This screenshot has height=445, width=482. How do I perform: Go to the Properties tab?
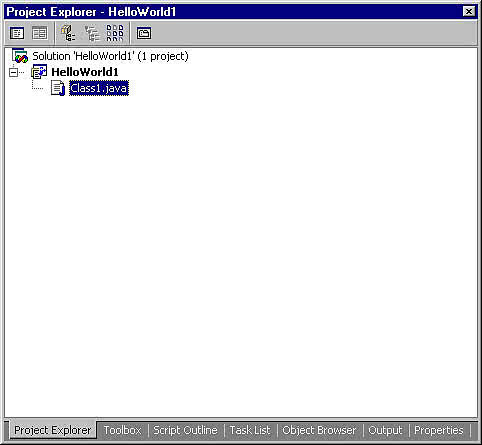tap(439, 430)
